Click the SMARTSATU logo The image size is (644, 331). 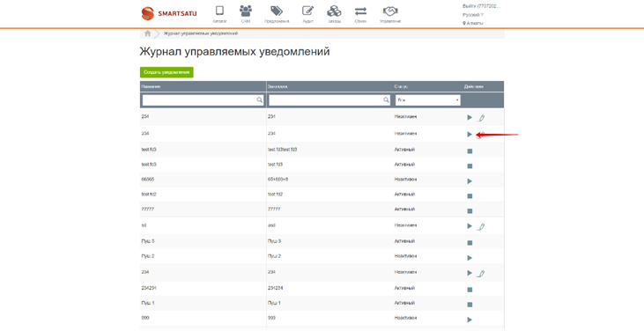pyautogui.click(x=169, y=13)
